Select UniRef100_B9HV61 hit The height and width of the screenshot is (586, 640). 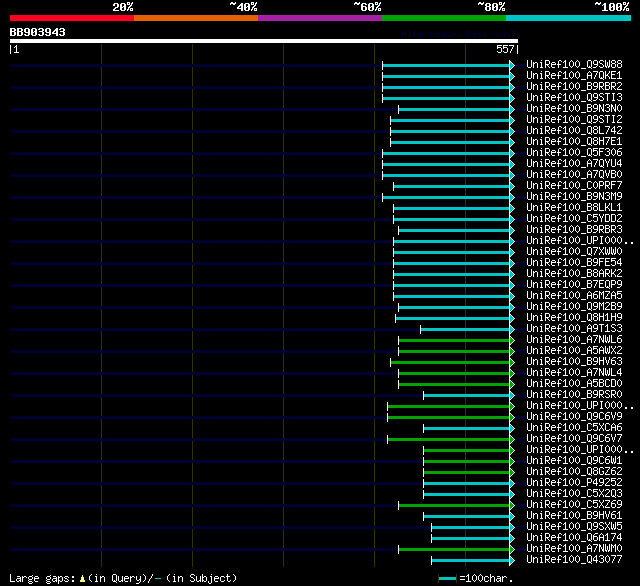(x=574, y=516)
